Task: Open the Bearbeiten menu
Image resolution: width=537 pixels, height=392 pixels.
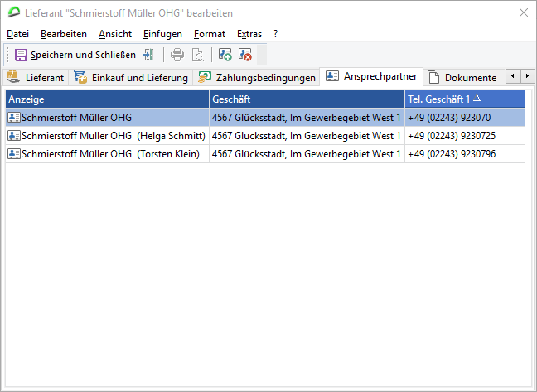Action: 64,34
